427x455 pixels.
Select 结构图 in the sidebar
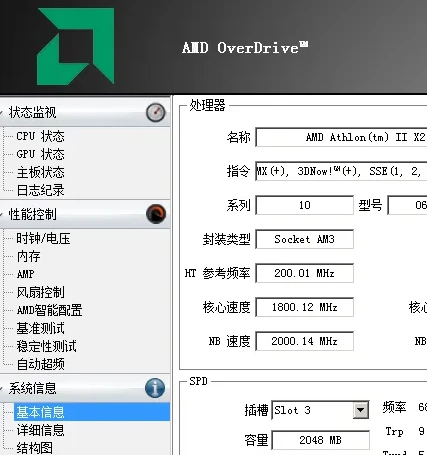(x=34, y=448)
